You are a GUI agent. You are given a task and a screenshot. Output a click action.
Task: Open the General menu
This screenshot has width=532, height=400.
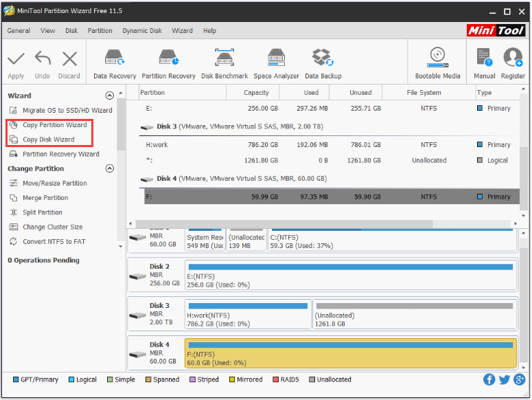[19, 30]
